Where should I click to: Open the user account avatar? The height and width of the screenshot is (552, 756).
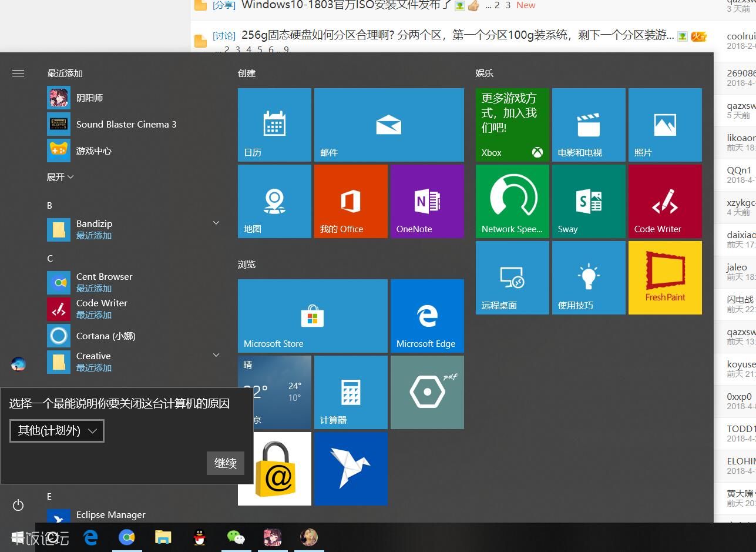pos(18,364)
